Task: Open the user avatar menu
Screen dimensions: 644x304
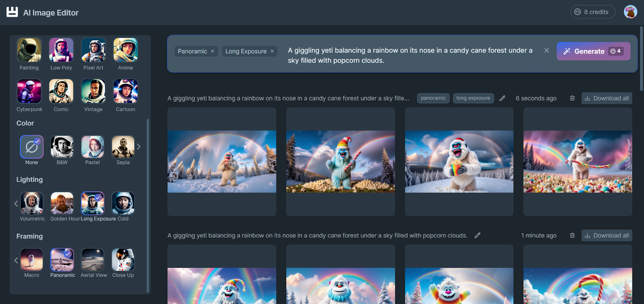Action: pyautogui.click(x=630, y=12)
